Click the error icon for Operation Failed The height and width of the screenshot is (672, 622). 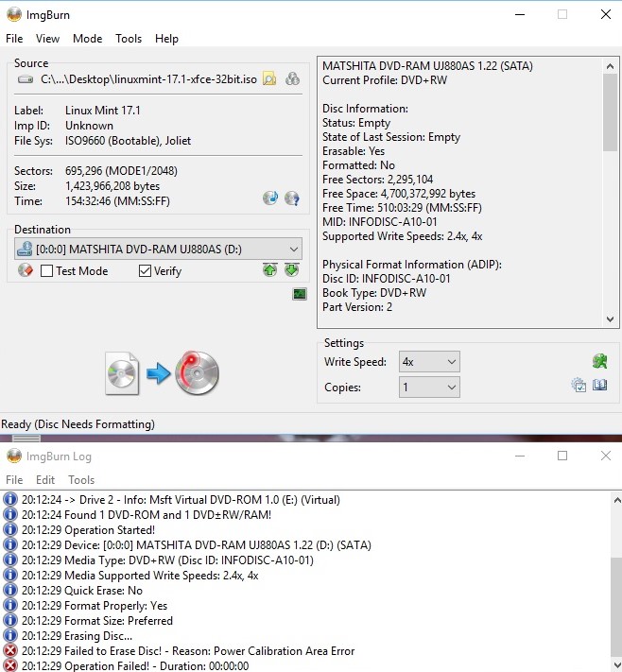(10, 665)
